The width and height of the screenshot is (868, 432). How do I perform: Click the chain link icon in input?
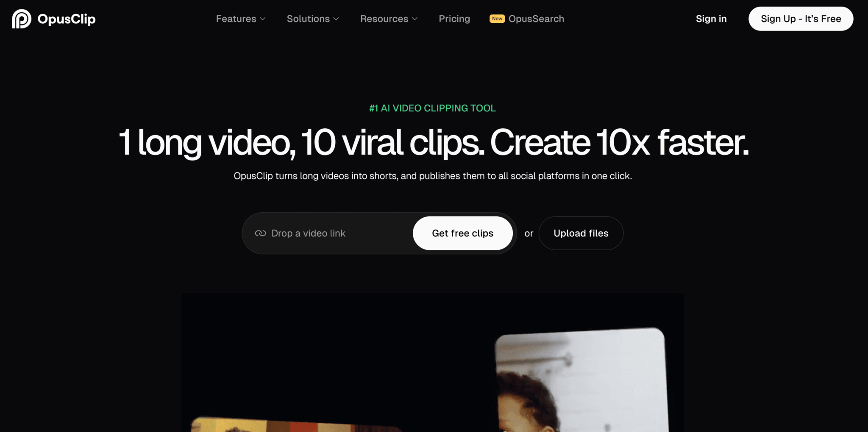coord(260,233)
